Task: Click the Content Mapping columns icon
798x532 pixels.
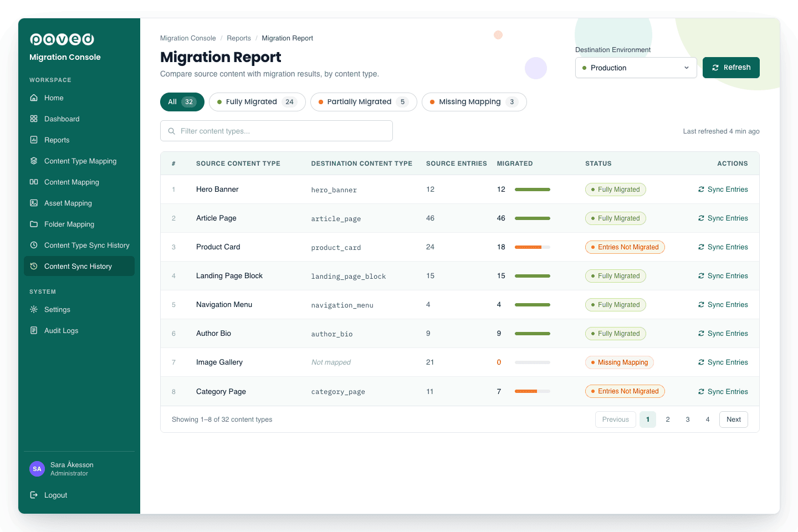Action: pyautogui.click(x=34, y=182)
